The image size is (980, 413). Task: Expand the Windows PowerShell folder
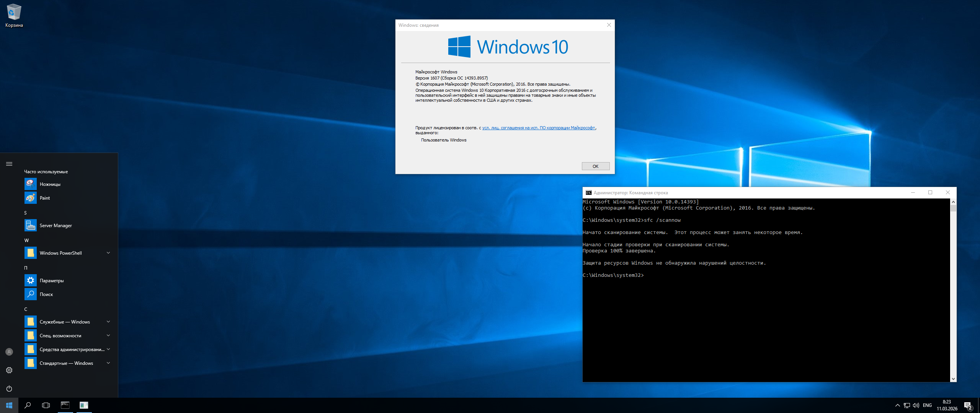108,253
